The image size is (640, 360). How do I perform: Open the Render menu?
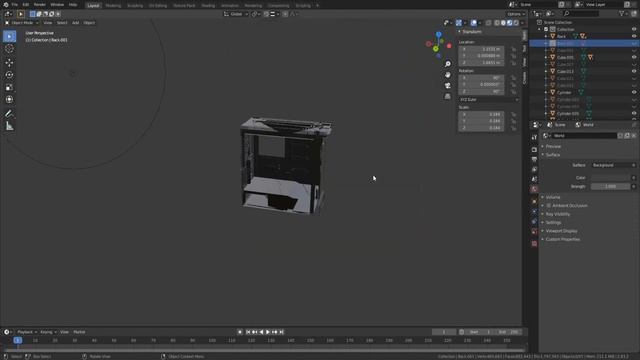point(40,4)
